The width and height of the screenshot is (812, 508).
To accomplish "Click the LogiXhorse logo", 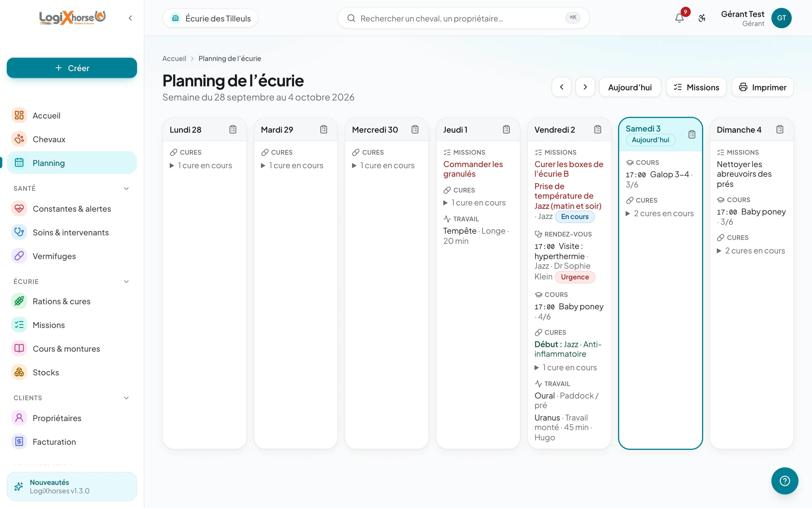I will (72, 18).
